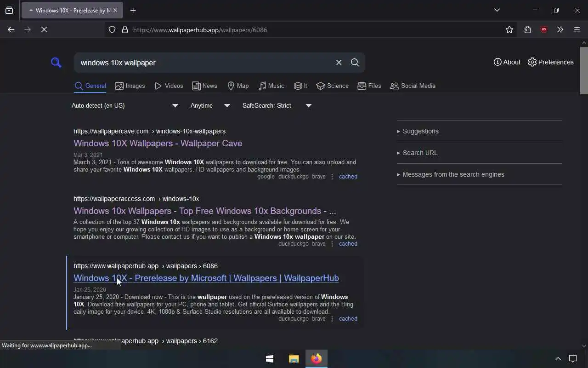Open cached link of wallpaperaccess result
Viewport: 588px width, 368px height.
click(x=348, y=244)
